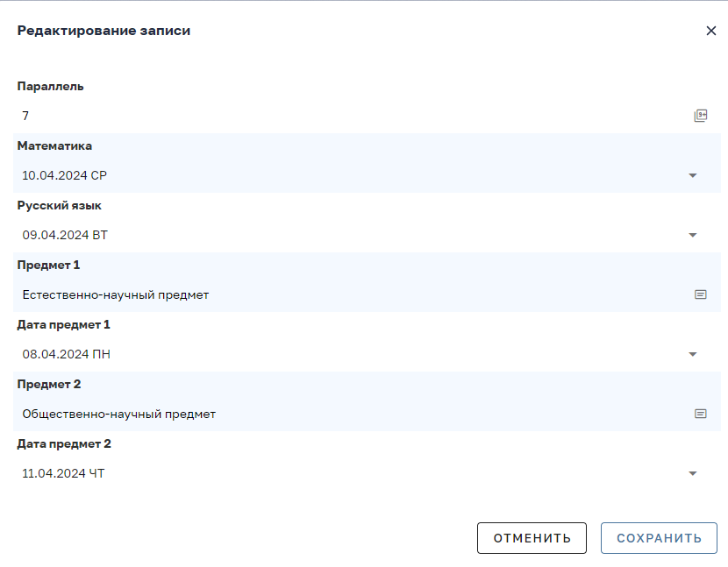Click the text icon in Предмет 1 field
This screenshot has width=728, height=567.
(700, 294)
